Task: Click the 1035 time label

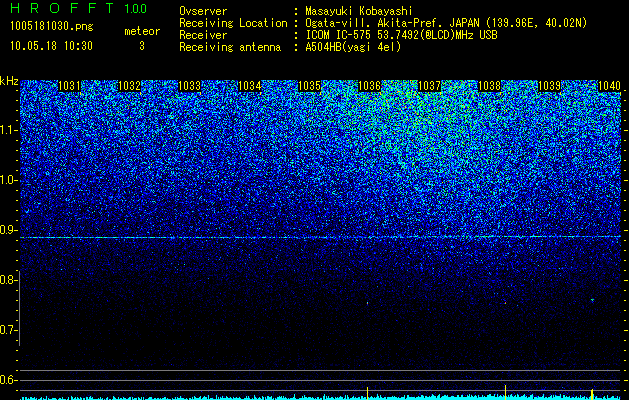Action: (x=310, y=86)
